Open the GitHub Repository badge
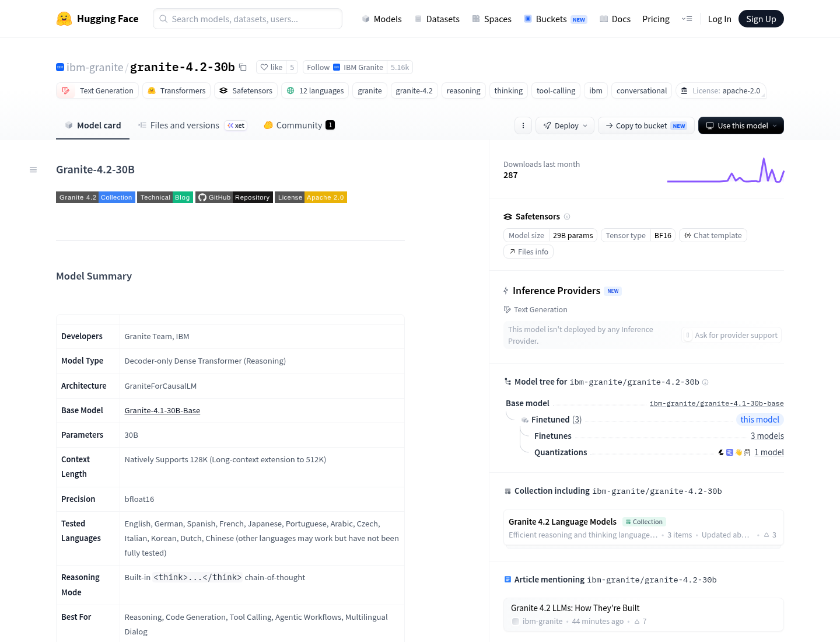840x642 pixels. (x=234, y=197)
